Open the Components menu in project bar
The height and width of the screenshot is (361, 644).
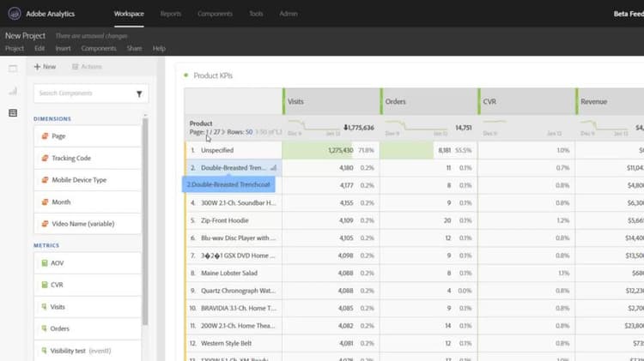pyautogui.click(x=99, y=48)
